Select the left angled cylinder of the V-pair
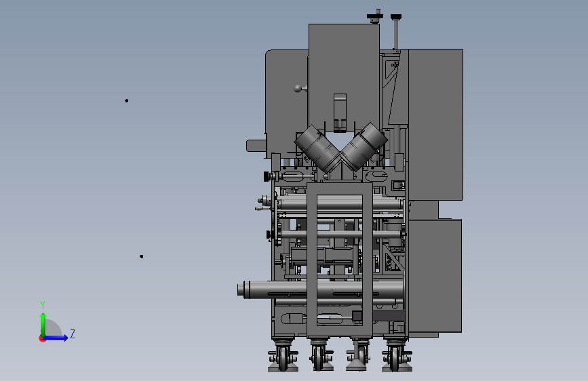The width and height of the screenshot is (588, 381). (x=318, y=148)
